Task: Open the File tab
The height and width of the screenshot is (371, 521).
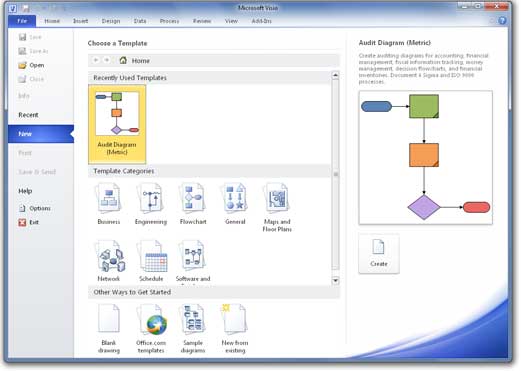Action: 22,21
